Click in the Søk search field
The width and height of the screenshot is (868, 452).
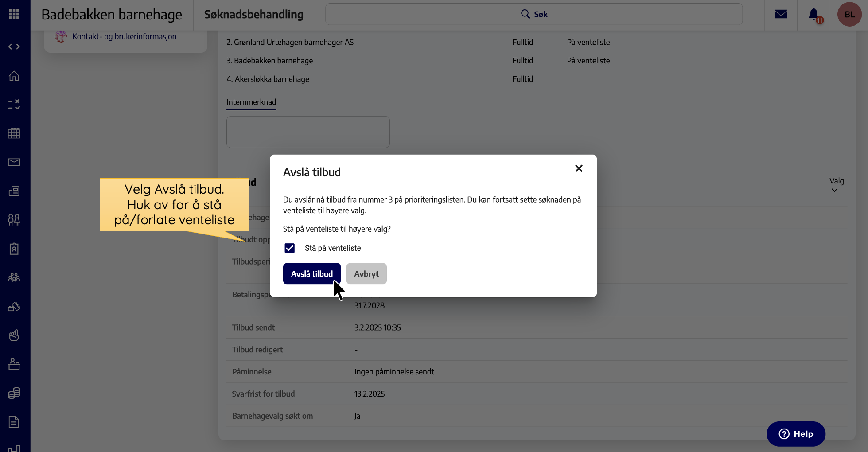tap(533, 14)
